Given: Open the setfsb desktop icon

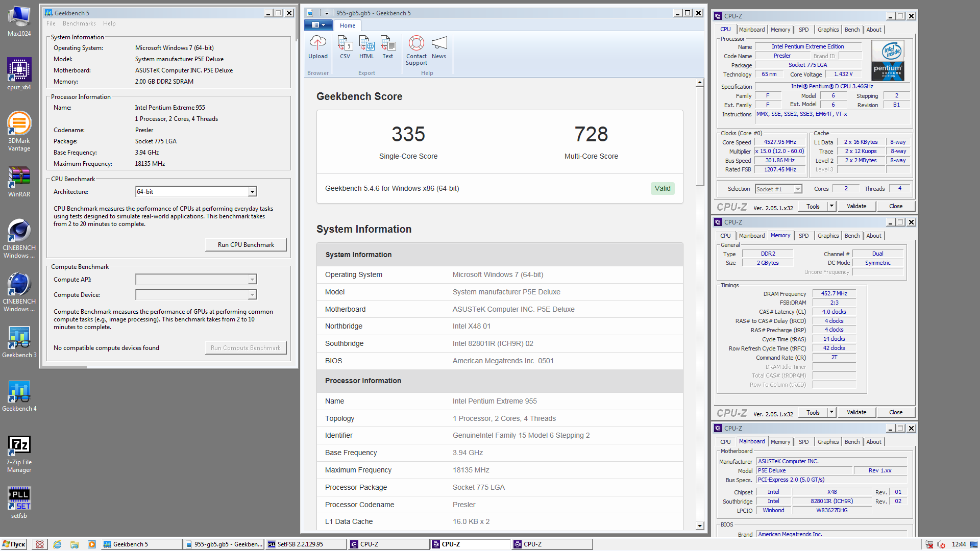Looking at the screenshot, I should (x=19, y=503).
